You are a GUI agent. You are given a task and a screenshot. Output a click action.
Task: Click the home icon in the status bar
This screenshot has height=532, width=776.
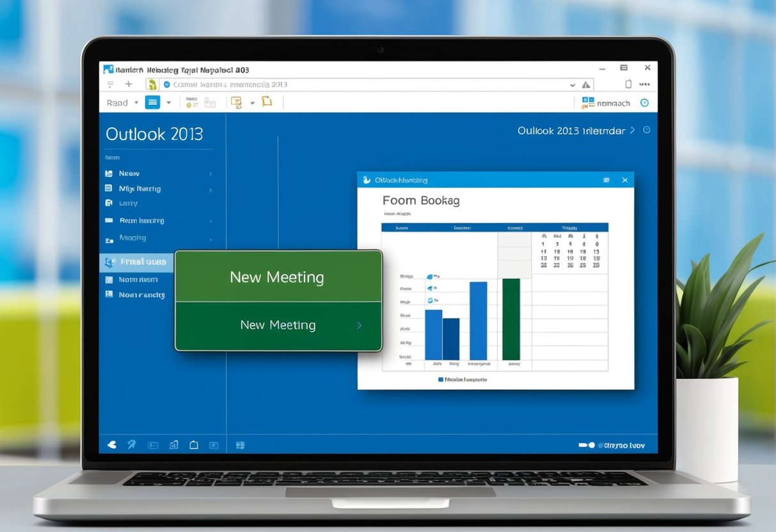point(194,444)
